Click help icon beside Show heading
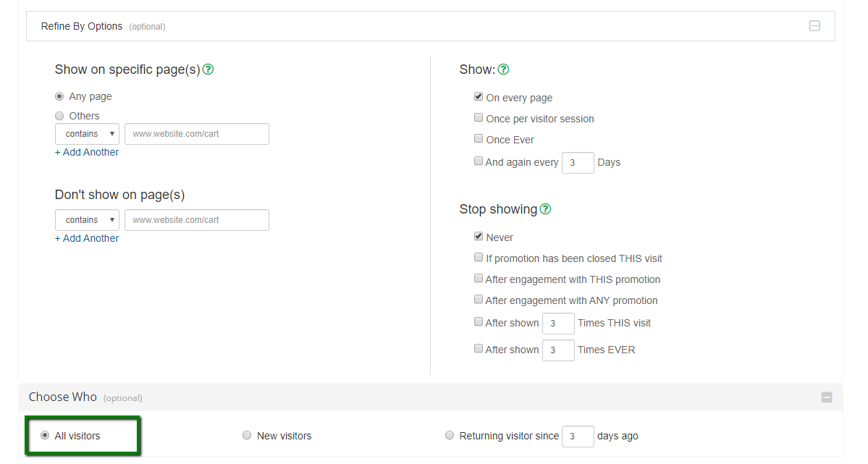 click(504, 70)
